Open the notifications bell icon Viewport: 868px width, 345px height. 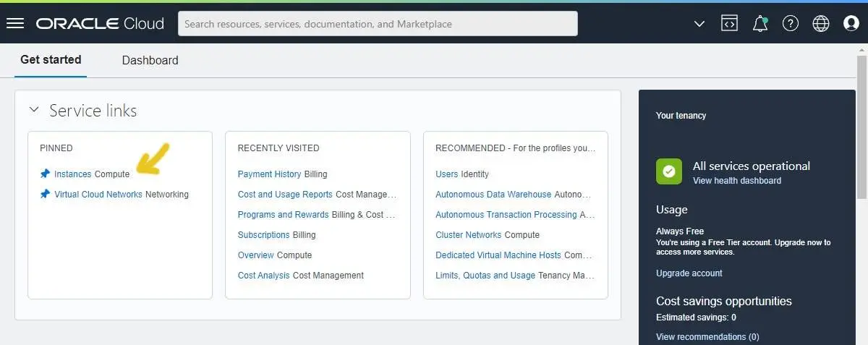click(x=760, y=23)
